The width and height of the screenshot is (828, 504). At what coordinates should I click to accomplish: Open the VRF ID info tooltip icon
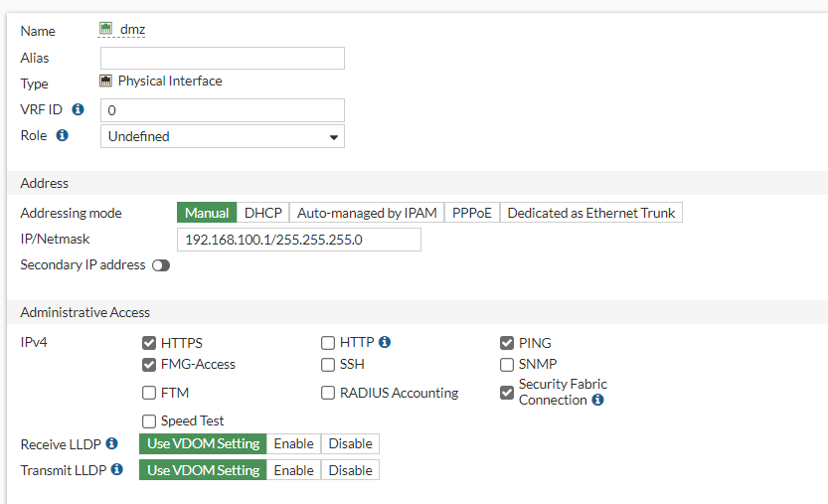click(79, 109)
